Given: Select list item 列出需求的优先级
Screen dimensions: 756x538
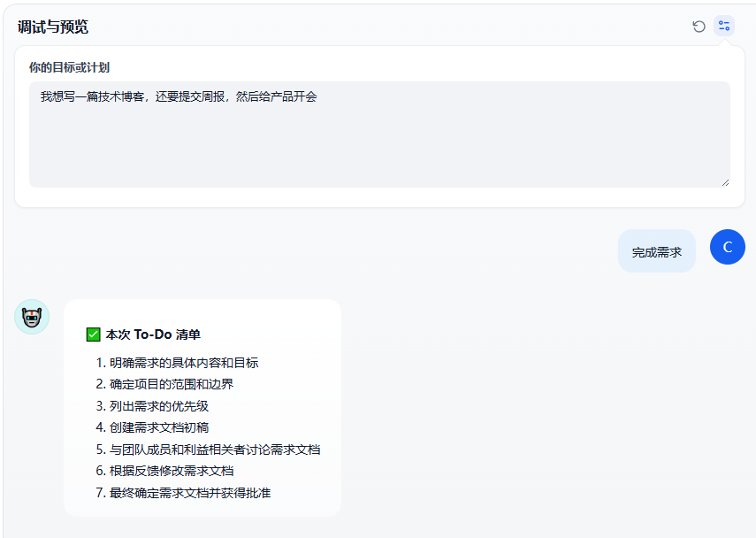Looking at the screenshot, I should tap(159, 406).
